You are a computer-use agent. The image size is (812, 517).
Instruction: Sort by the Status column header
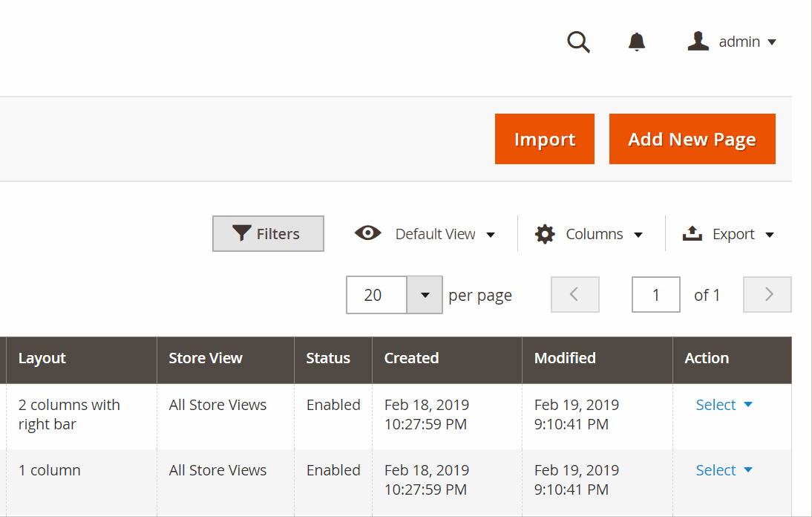333,360
